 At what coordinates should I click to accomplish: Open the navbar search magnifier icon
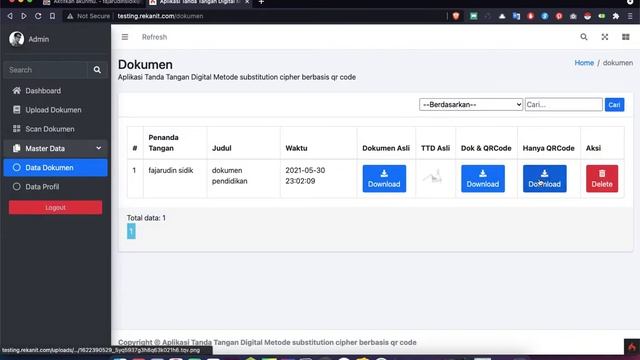click(584, 37)
